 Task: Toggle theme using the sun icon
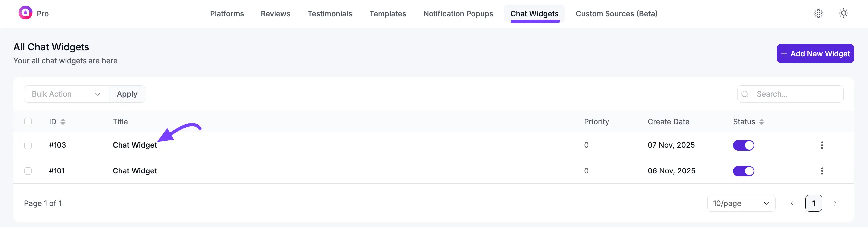[843, 13]
